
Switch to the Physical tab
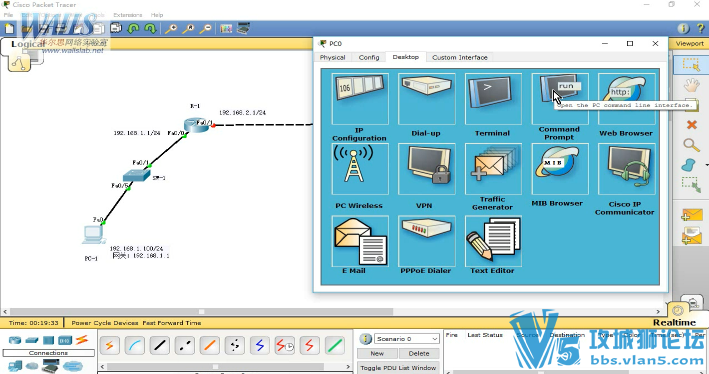[332, 57]
